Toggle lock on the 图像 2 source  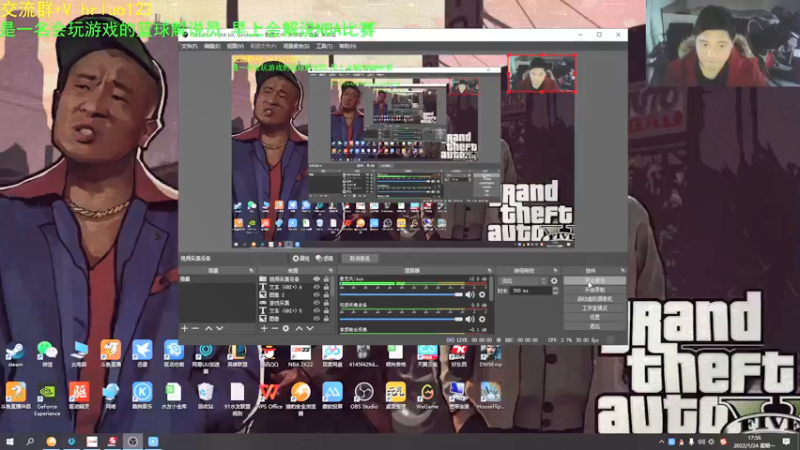point(326,295)
